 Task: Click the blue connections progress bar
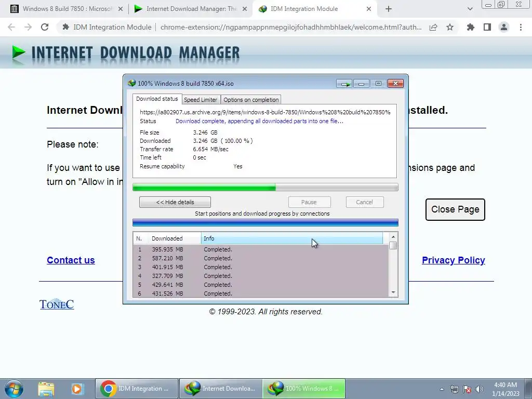pos(265,222)
